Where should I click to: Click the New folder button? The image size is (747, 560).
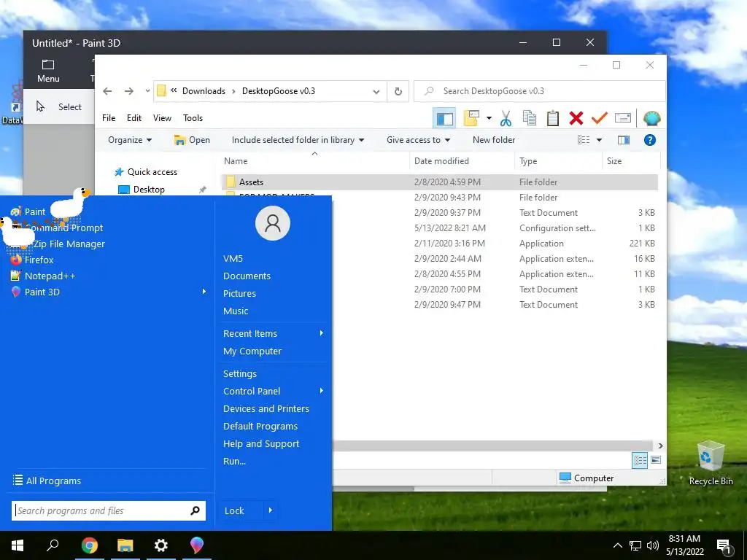tap(494, 140)
